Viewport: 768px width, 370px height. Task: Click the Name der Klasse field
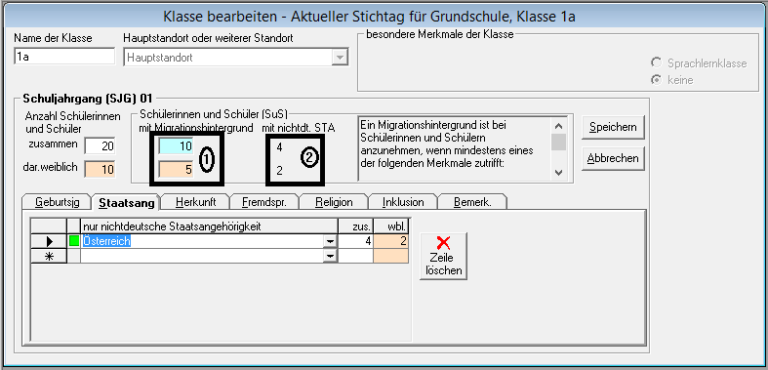(64, 57)
